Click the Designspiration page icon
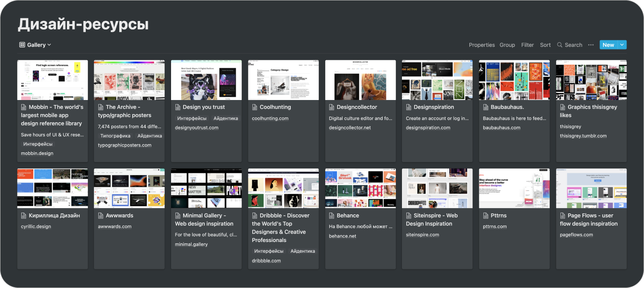The height and width of the screenshot is (288, 644). 409,107
